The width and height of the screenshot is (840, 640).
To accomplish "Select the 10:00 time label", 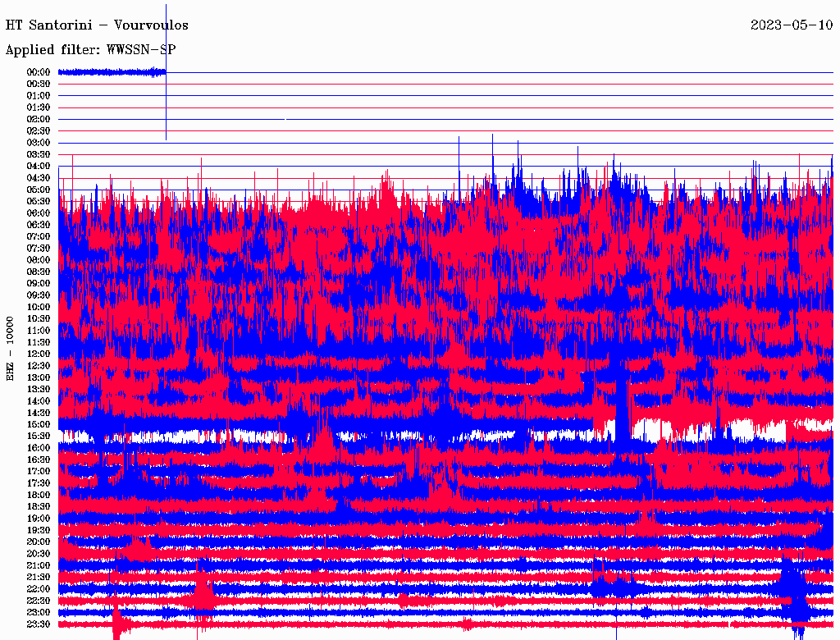I will click(39, 307).
